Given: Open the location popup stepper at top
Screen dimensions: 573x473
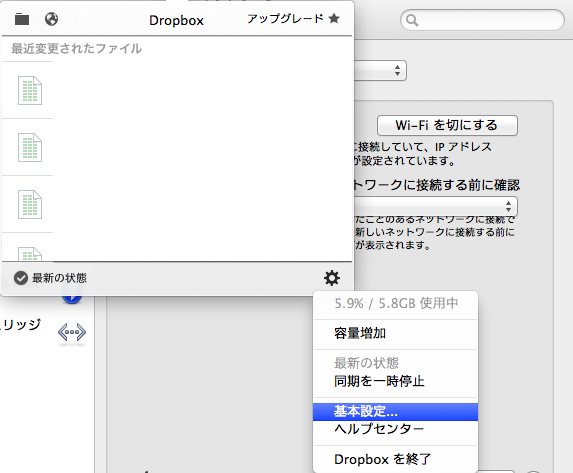Looking at the screenshot, I should (x=398, y=70).
